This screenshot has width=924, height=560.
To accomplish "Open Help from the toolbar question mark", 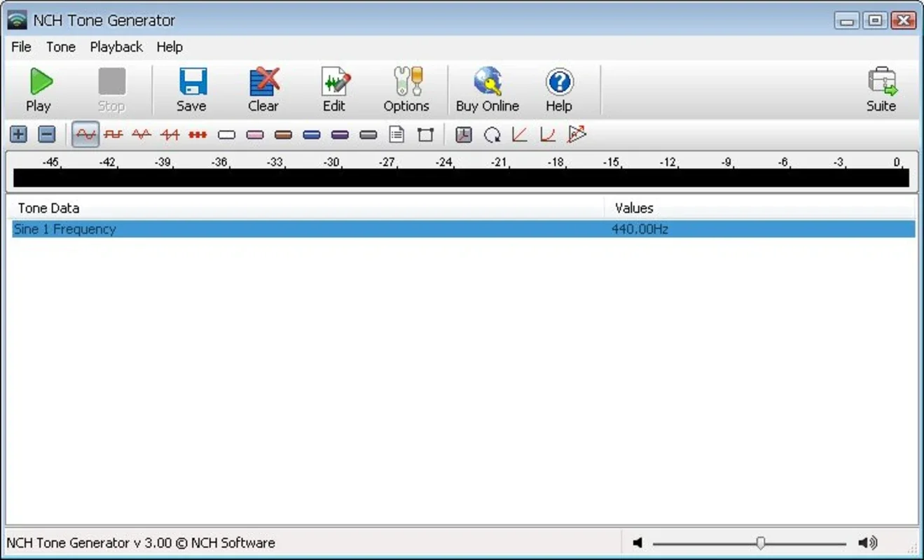I will point(559,90).
